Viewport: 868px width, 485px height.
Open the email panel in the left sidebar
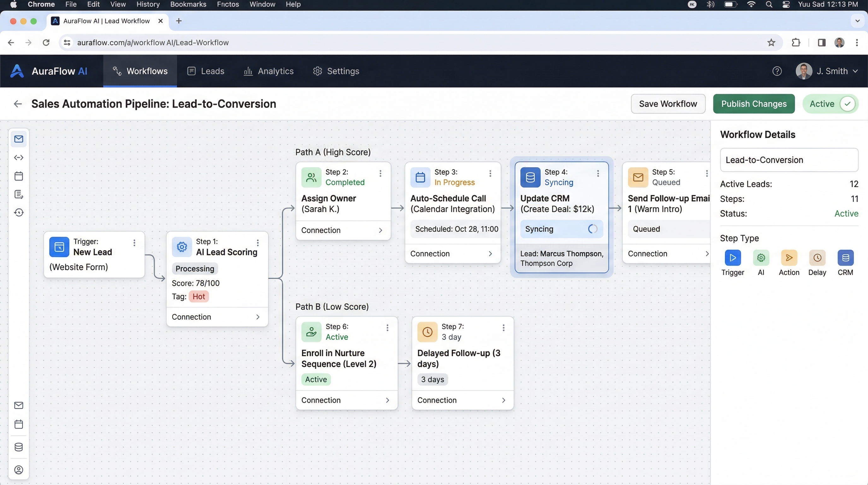click(19, 139)
